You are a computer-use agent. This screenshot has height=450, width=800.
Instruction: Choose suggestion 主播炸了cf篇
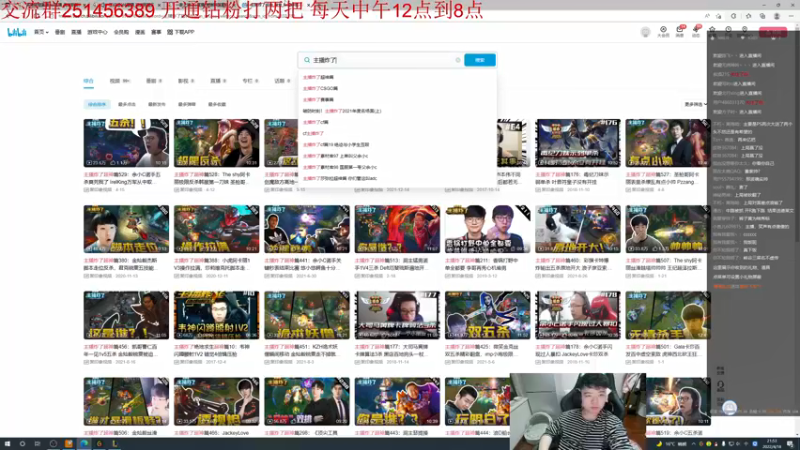(397, 122)
